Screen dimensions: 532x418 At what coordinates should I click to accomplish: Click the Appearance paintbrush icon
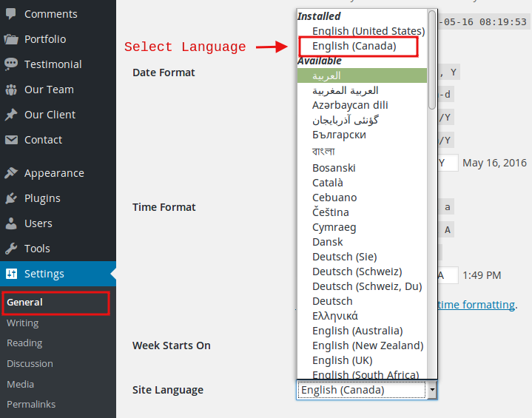pos(11,173)
